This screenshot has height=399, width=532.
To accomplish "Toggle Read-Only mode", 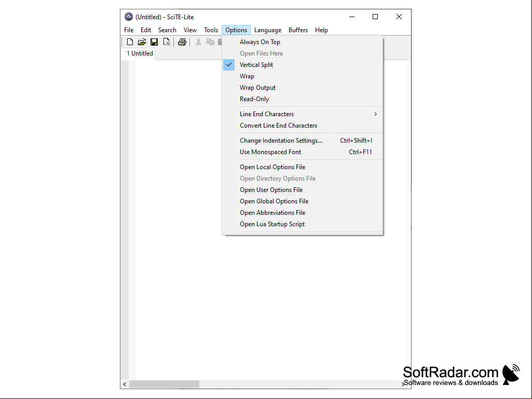I will 303,99.
